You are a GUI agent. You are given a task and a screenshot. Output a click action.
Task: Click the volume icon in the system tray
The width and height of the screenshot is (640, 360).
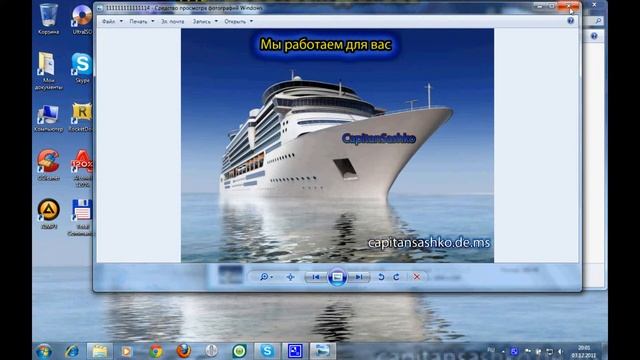click(560, 351)
